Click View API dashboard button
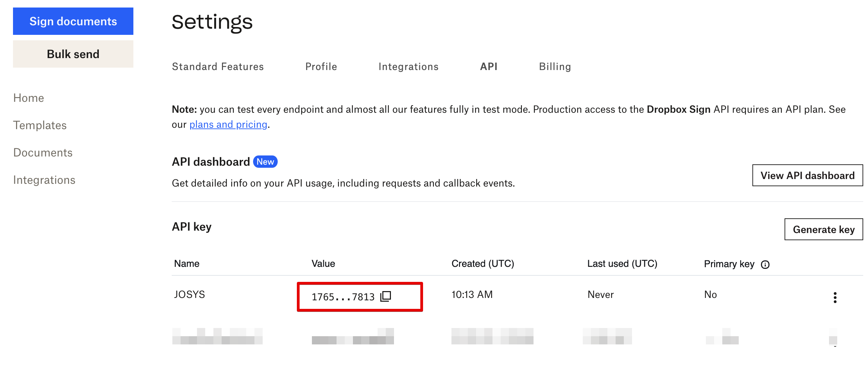The image size is (868, 369). pos(807,175)
